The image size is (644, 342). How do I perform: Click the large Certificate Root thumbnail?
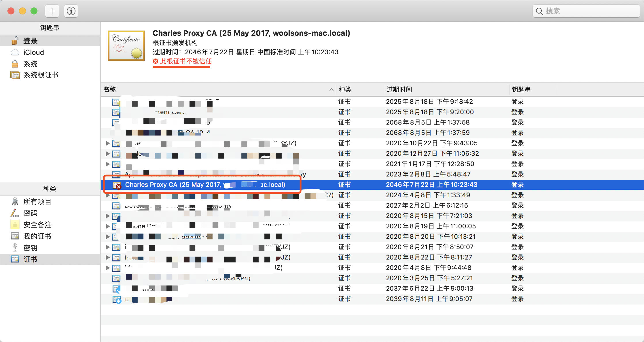pyautogui.click(x=126, y=46)
